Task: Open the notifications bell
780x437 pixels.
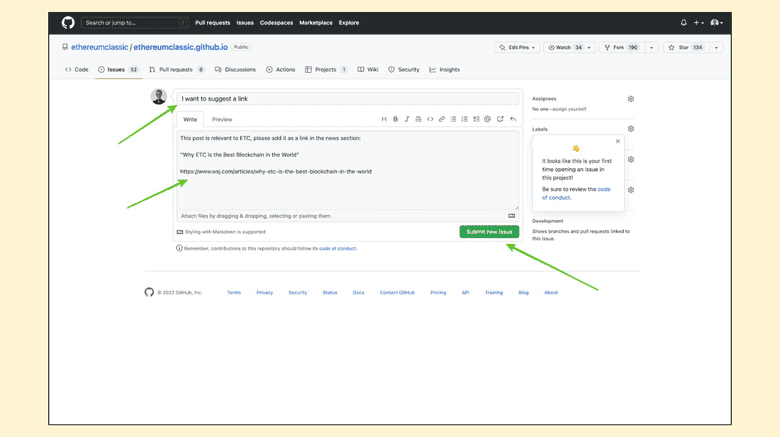Action: 684,22
